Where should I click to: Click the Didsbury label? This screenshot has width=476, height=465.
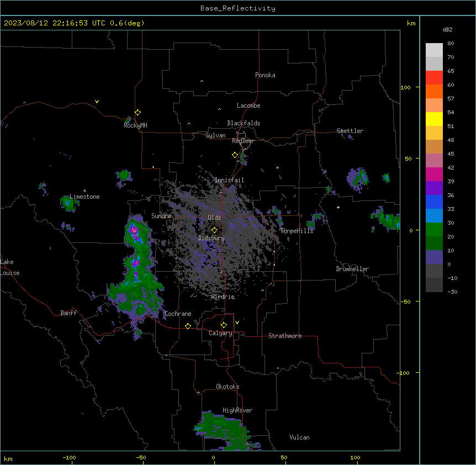211,238
